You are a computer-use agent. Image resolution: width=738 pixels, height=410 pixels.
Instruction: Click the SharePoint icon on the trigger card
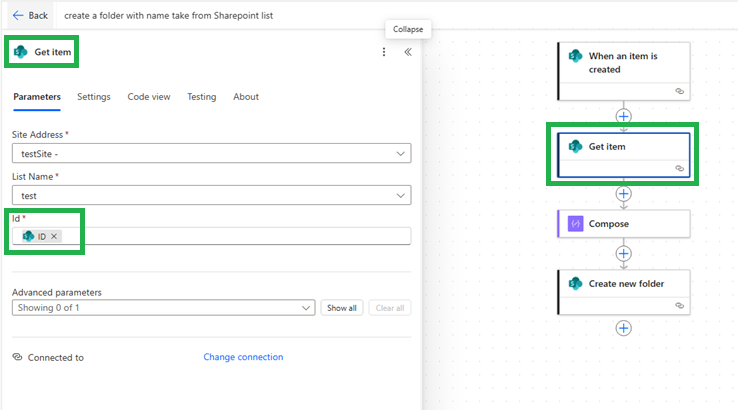[575, 56]
